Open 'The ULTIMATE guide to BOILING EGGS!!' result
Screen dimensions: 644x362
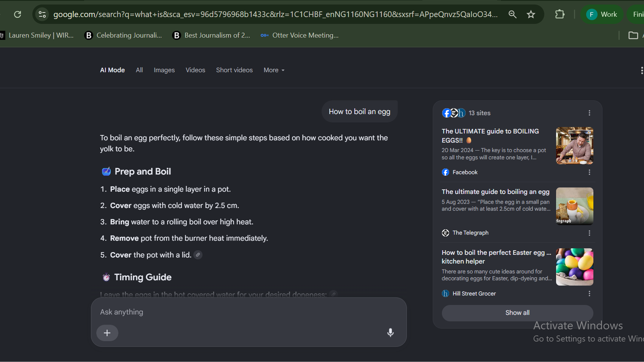click(490, 136)
